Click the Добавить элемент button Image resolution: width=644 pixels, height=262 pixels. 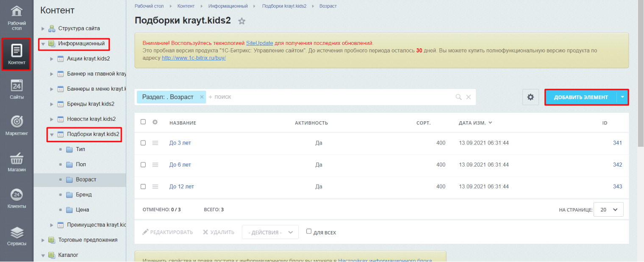[581, 97]
